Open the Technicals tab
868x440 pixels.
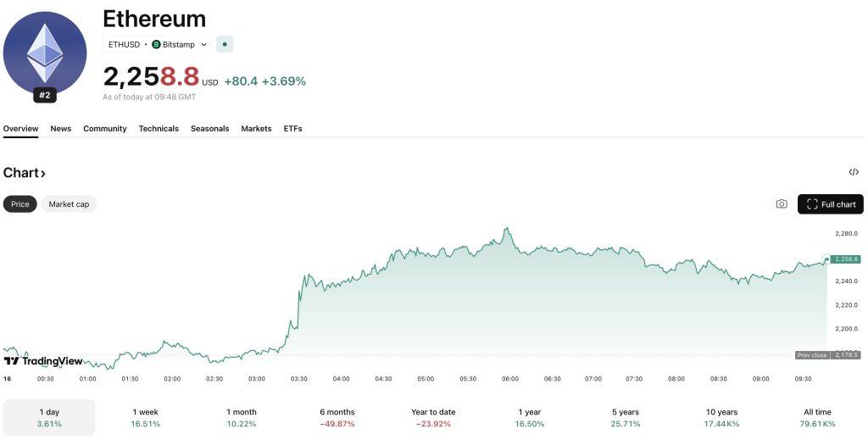pos(159,129)
